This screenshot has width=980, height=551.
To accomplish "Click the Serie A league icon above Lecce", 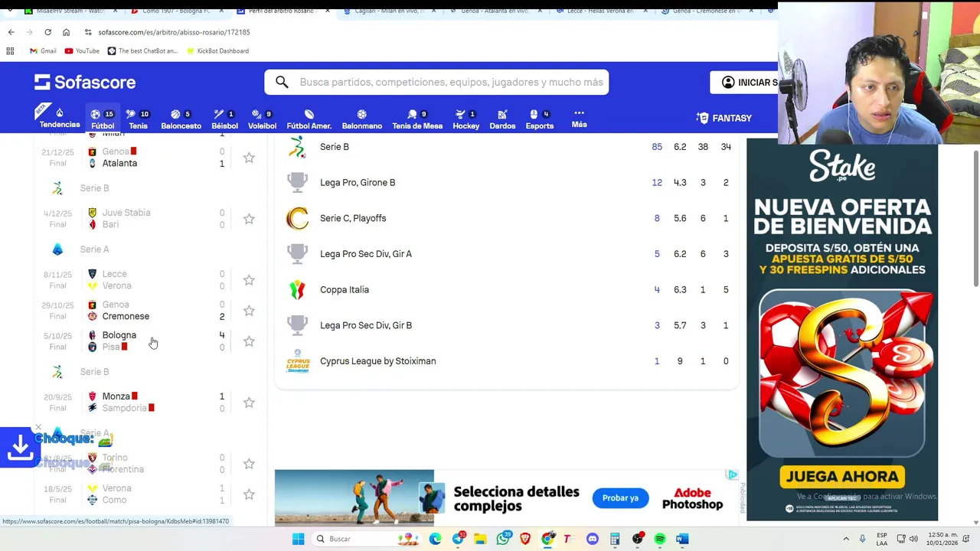I will [x=57, y=249].
